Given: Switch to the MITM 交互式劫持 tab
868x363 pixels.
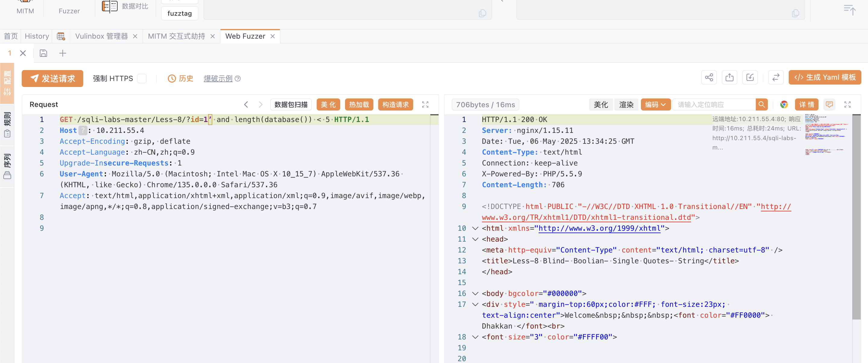Looking at the screenshot, I should coord(176,37).
